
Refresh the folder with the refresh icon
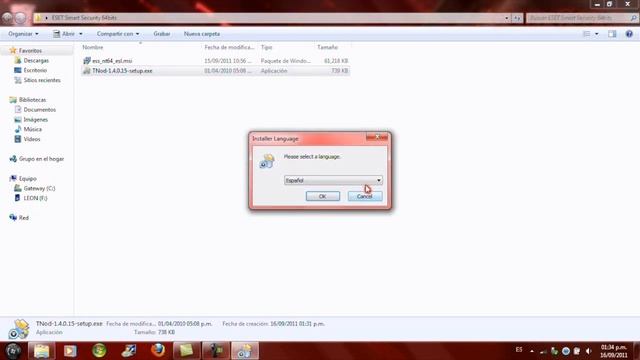click(x=517, y=18)
